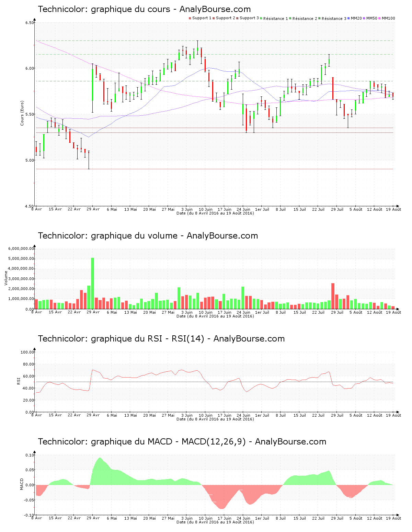
Task: Click the 'Résistance 3' legend entry
Action: 332,18
